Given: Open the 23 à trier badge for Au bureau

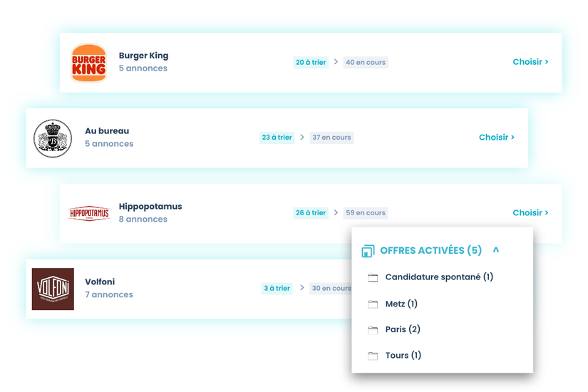Looking at the screenshot, I should [277, 138].
